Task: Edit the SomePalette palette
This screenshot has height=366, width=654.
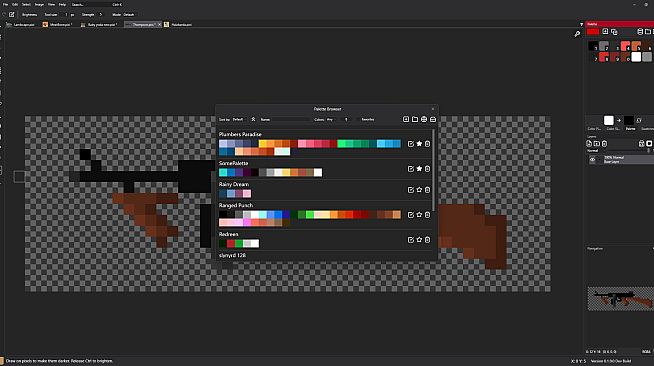Action: pyautogui.click(x=410, y=169)
